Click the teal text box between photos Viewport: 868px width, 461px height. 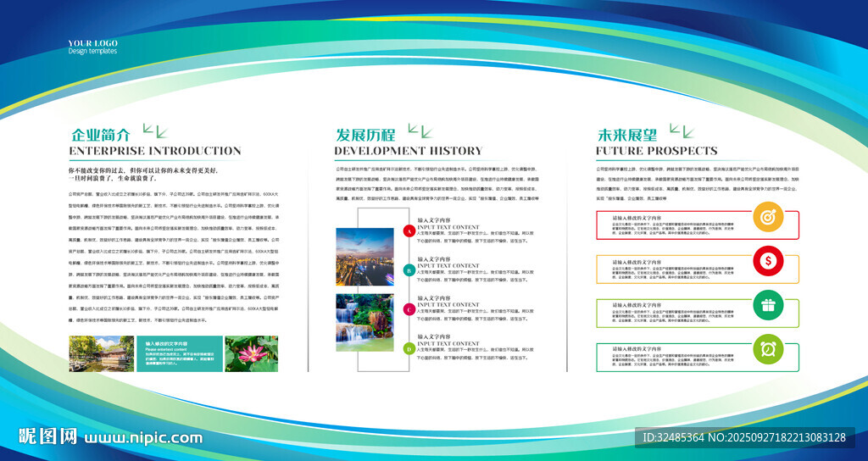point(180,353)
